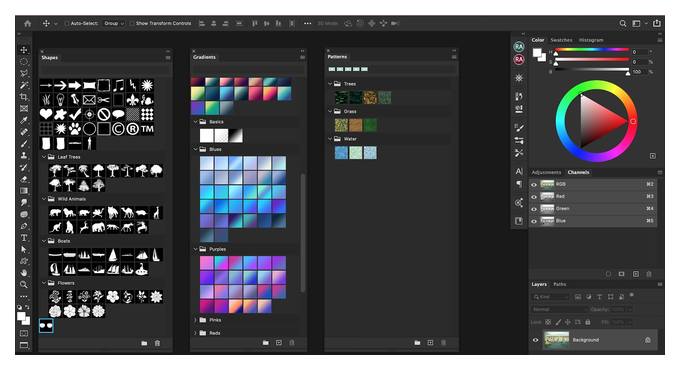The width and height of the screenshot is (680, 370).
Task: Collapse the Trees pattern group
Action: (330, 84)
